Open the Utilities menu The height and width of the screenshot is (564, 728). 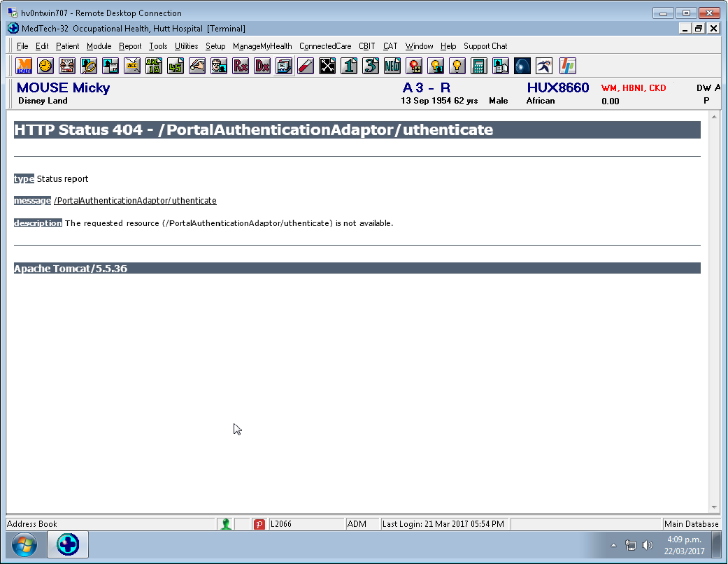(x=186, y=46)
